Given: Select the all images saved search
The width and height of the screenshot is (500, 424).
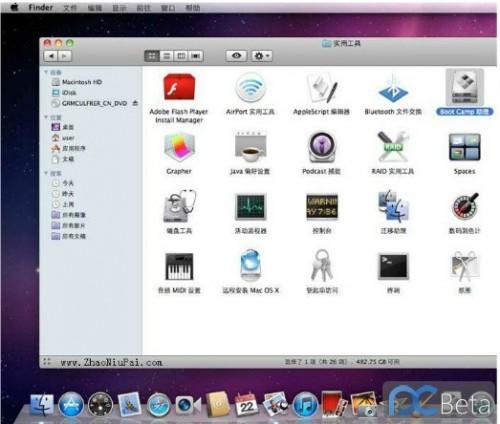Looking at the screenshot, I should [x=69, y=215].
